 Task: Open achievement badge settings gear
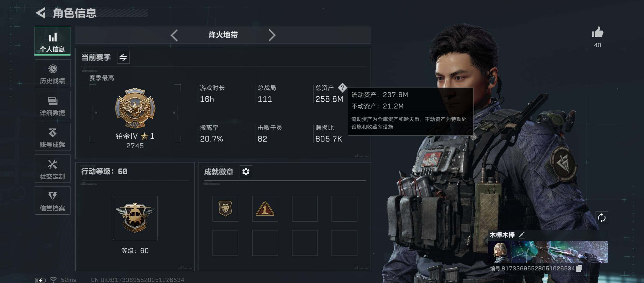pos(246,172)
